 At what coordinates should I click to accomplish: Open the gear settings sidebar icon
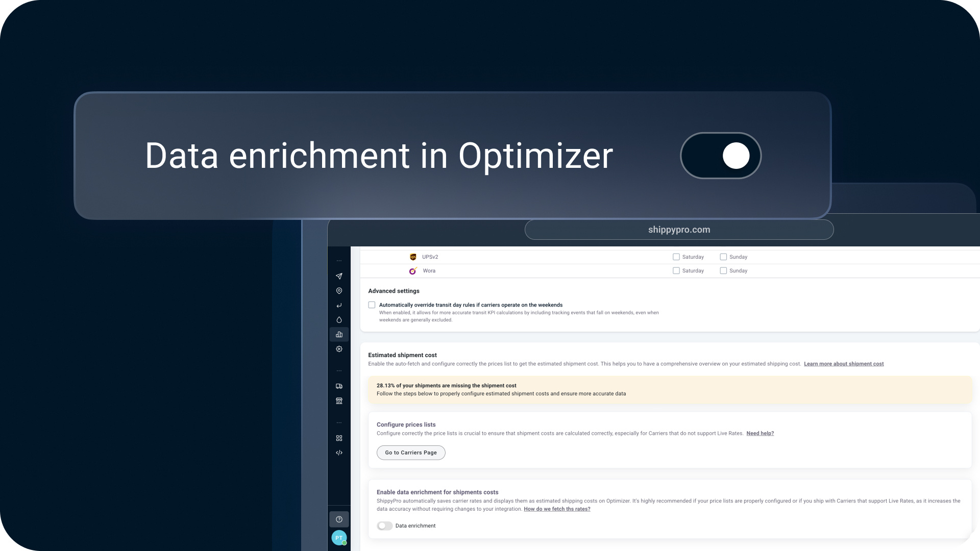pyautogui.click(x=339, y=349)
